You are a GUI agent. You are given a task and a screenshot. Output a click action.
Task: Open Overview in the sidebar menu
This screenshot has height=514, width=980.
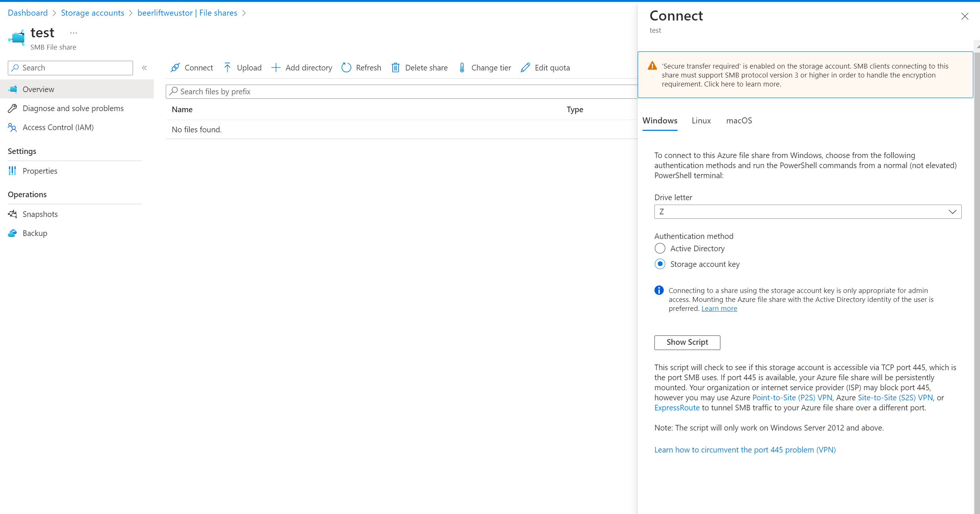pyautogui.click(x=77, y=89)
